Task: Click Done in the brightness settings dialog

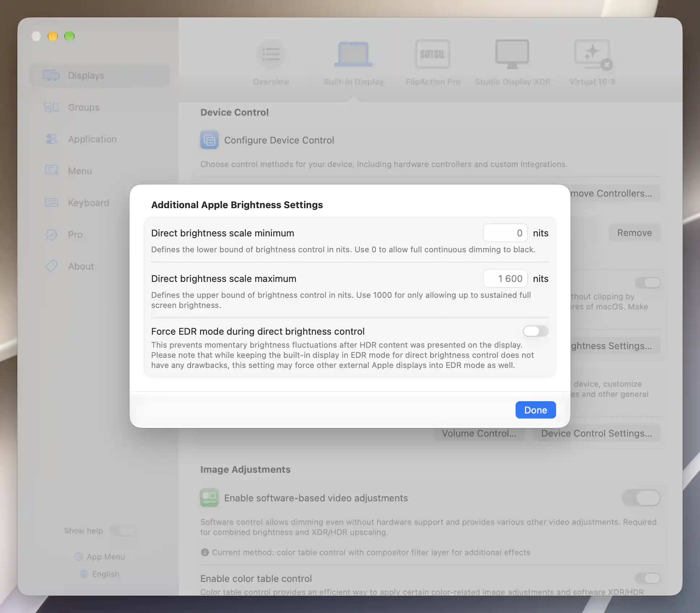Action: (x=535, y=410)
